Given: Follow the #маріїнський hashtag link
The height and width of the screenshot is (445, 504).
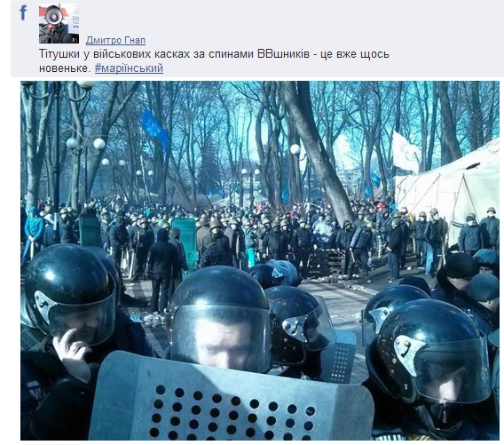Looking at the screenshot, I should [x=129, y=68].
